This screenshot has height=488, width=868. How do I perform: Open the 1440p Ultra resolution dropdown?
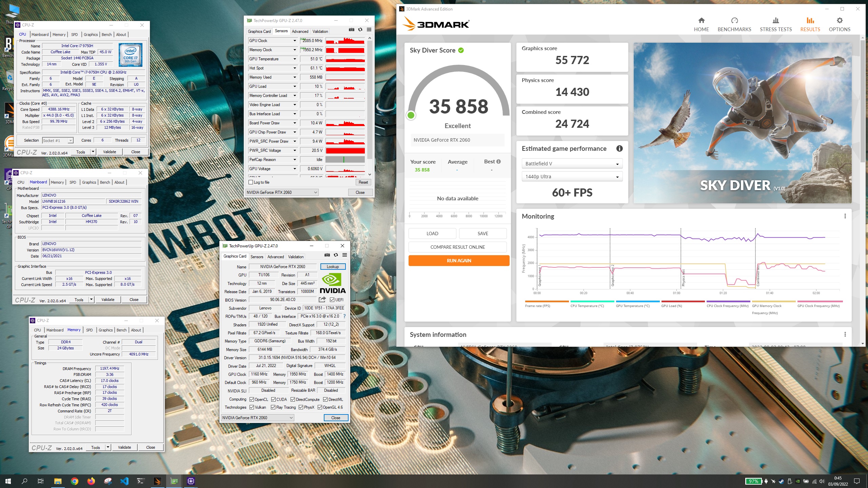coord(572,177)
